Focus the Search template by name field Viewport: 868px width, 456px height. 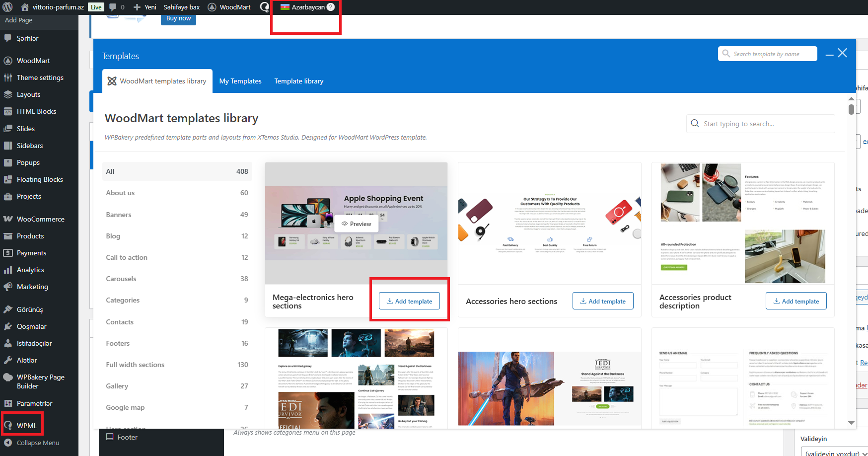pyautogui.click(x=768, y=54)
